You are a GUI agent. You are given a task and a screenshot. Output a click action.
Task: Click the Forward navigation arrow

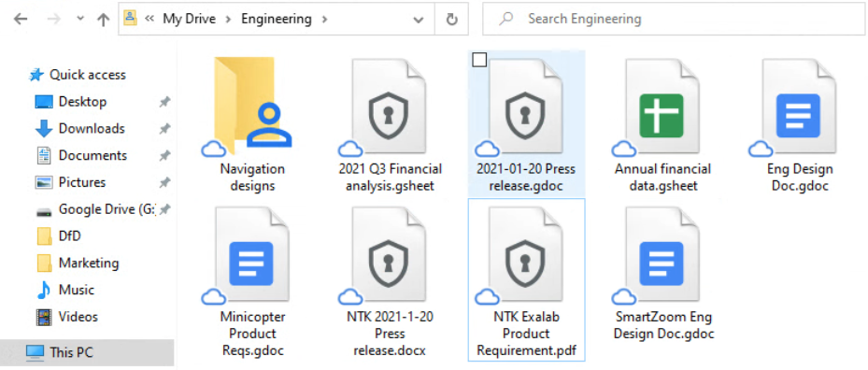pos(54,20)
